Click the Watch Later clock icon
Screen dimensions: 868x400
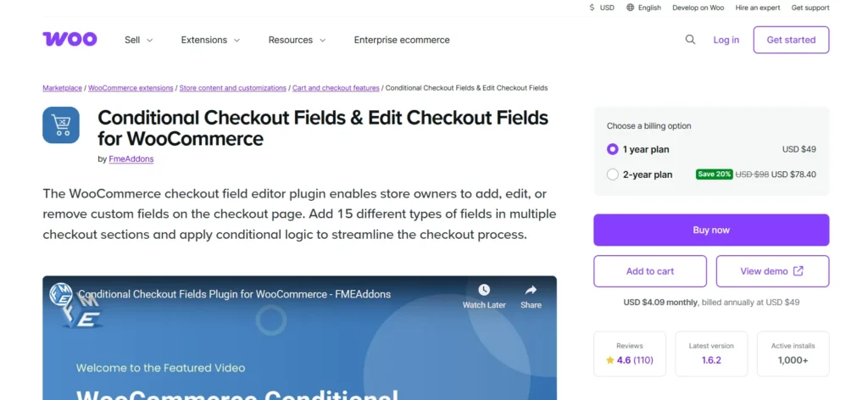coord(484,291)
